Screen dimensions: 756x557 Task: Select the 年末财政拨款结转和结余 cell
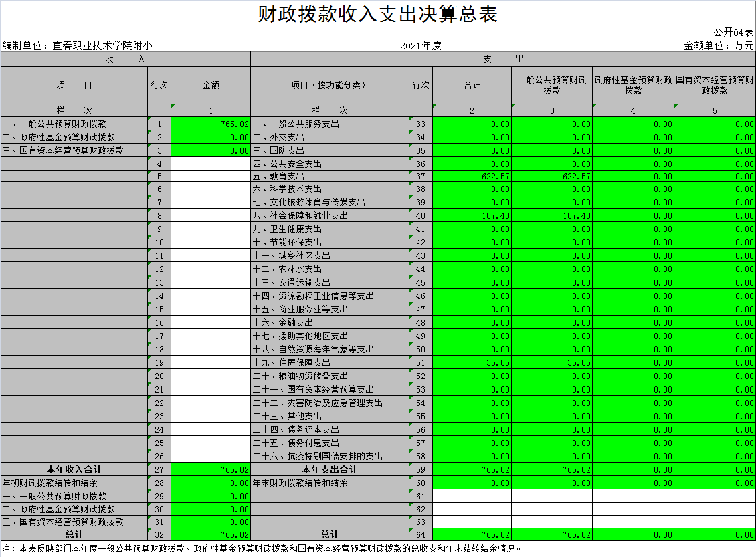point(300,483)
